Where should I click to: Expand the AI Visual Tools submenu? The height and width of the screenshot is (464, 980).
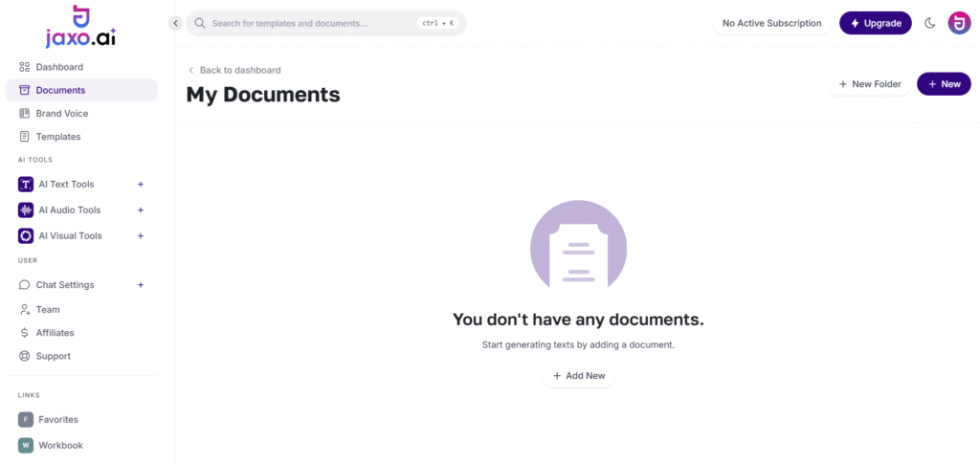(141, 235)
